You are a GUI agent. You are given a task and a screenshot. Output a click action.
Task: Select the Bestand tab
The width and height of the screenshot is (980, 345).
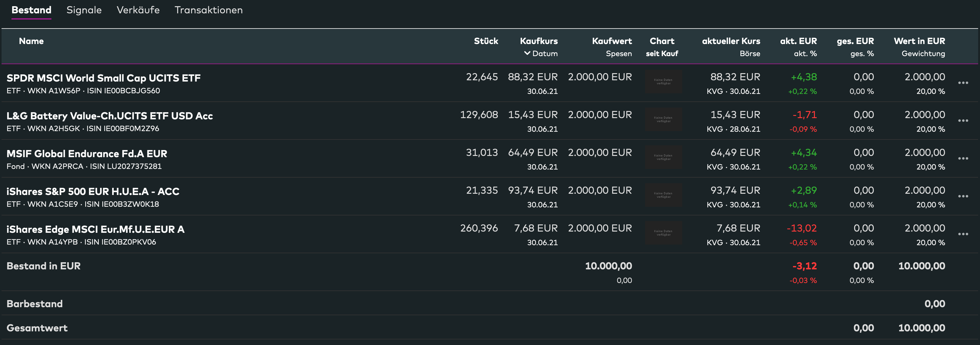[31, 10]
